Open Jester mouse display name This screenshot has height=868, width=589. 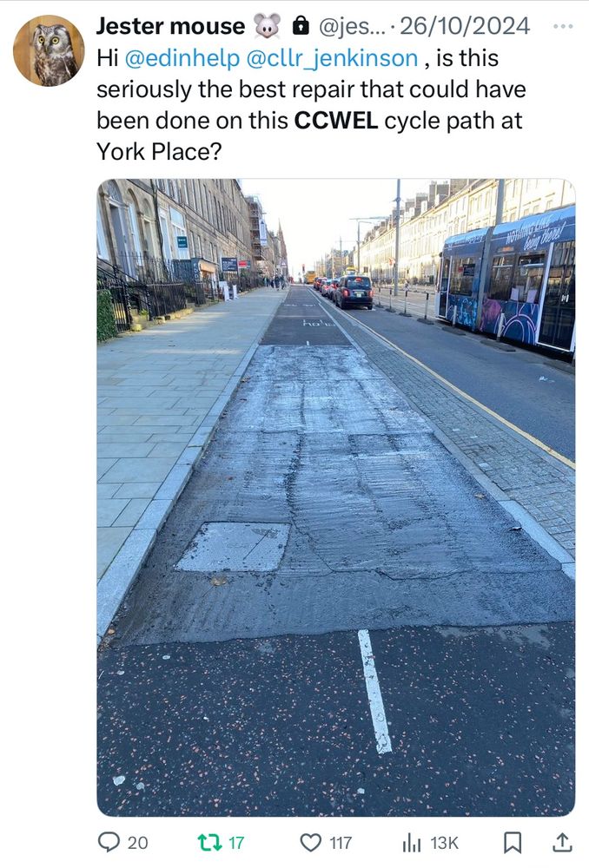(x=170, y=26)
